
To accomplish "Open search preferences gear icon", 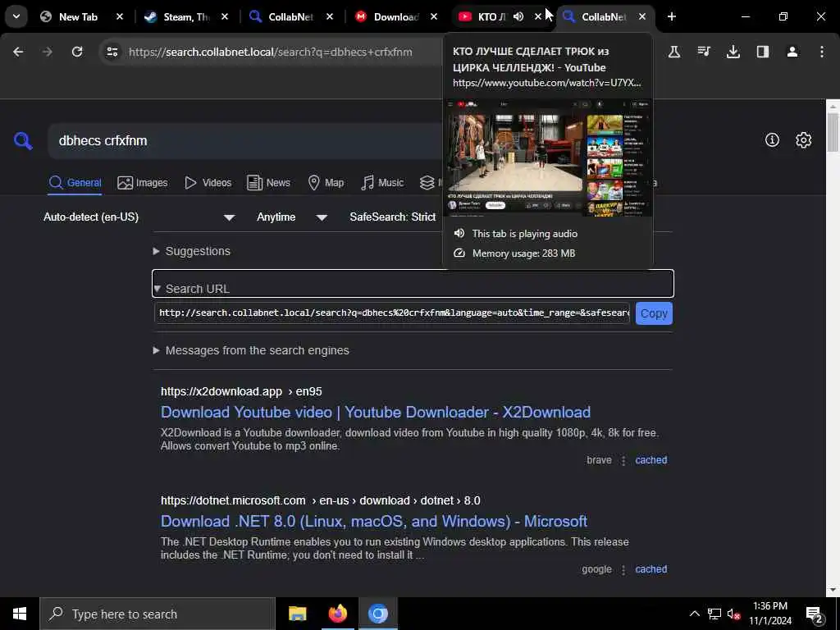I will [803, 139].
